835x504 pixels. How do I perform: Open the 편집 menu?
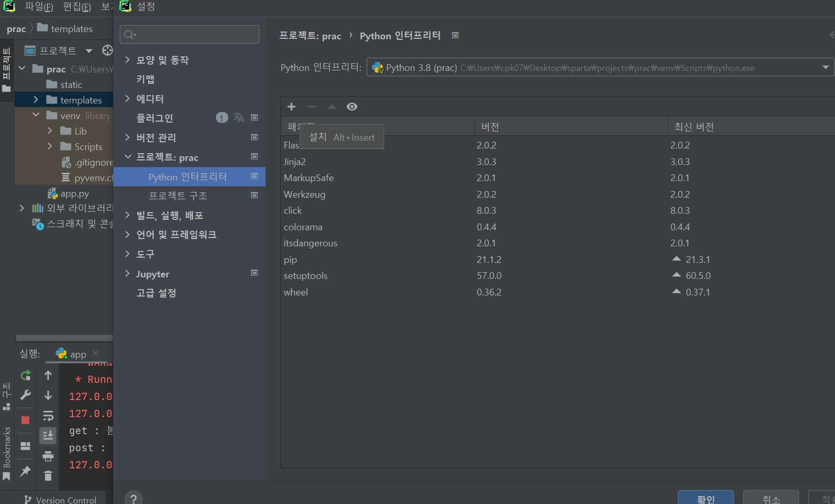[77, 7]
